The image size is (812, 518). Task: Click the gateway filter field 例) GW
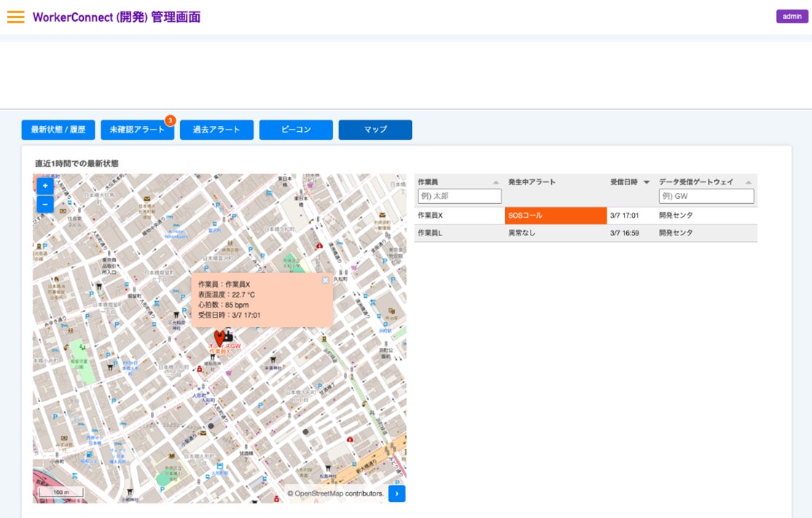[x=706, y=196]
